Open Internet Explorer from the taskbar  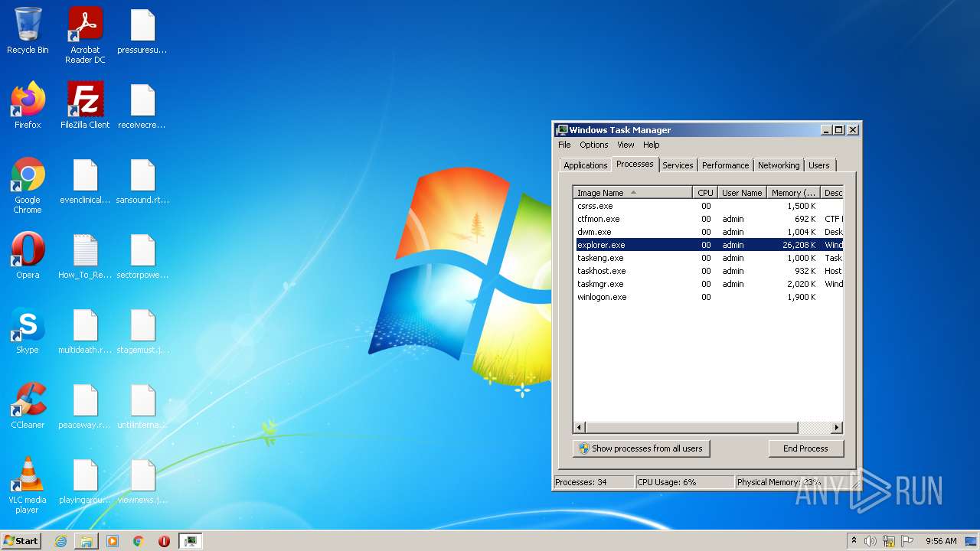60,541
